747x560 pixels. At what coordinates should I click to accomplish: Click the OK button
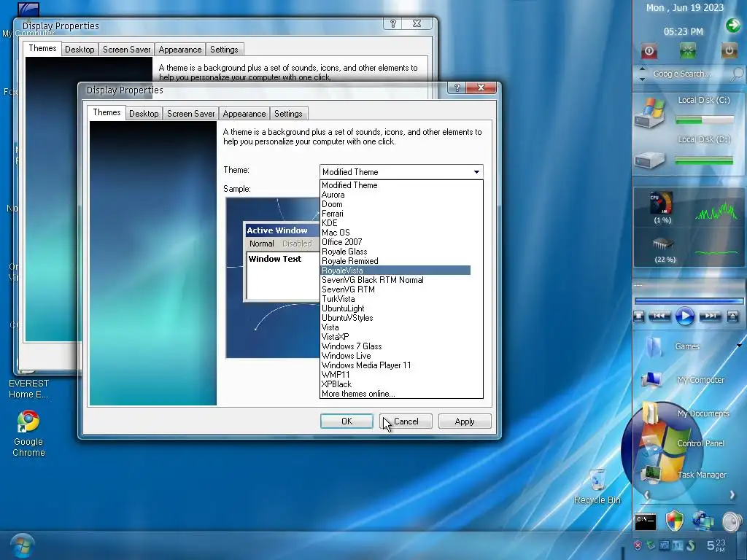point(347,421)
